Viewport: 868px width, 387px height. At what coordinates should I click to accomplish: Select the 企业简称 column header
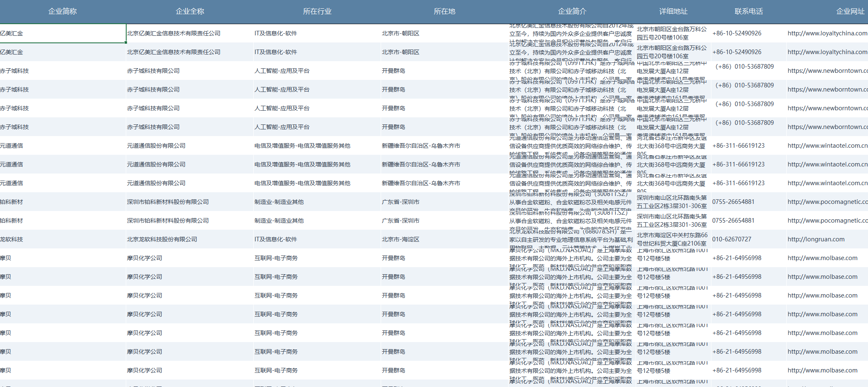pos(62,11)
